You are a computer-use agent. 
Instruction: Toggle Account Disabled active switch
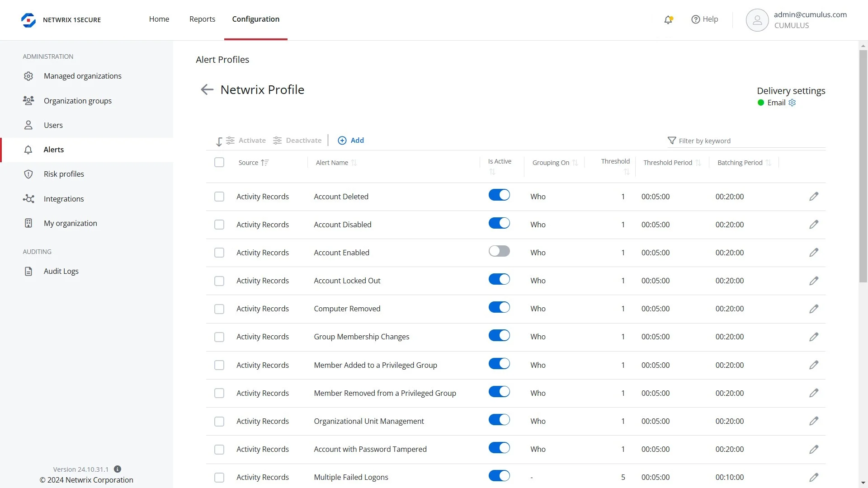click(x=499, y=223)
